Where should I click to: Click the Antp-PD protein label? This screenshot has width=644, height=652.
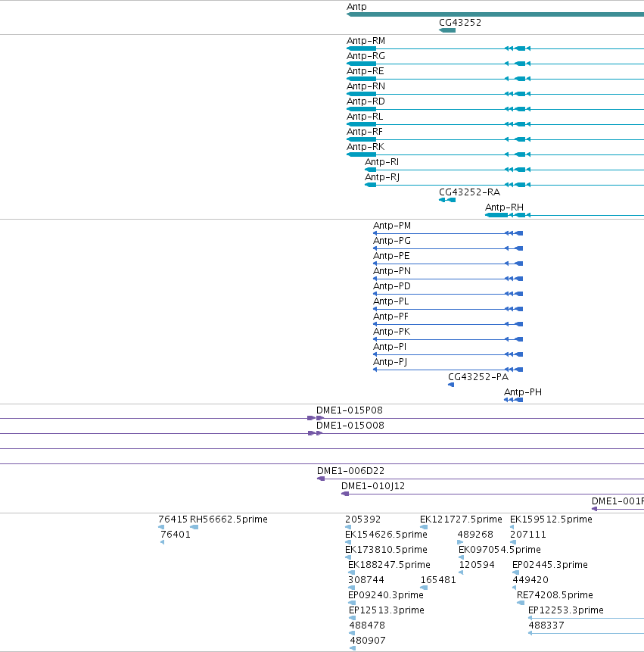(392, 286)
